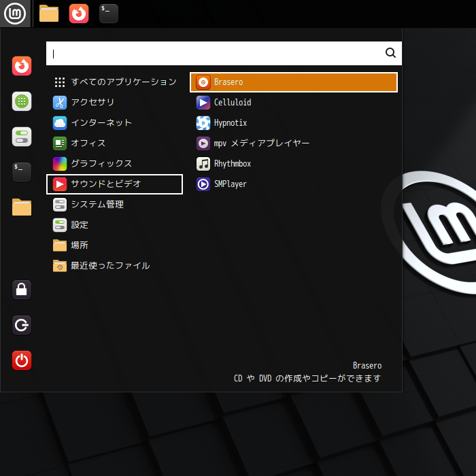The image size is (476, 476).
Task: Click the SMPlayer icon
Action: pos(203,184)
